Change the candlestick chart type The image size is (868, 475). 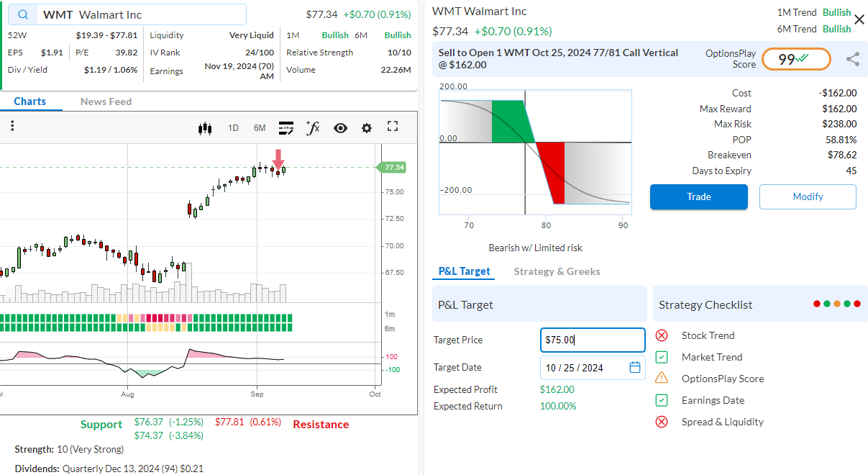click(x=206, y=128)
